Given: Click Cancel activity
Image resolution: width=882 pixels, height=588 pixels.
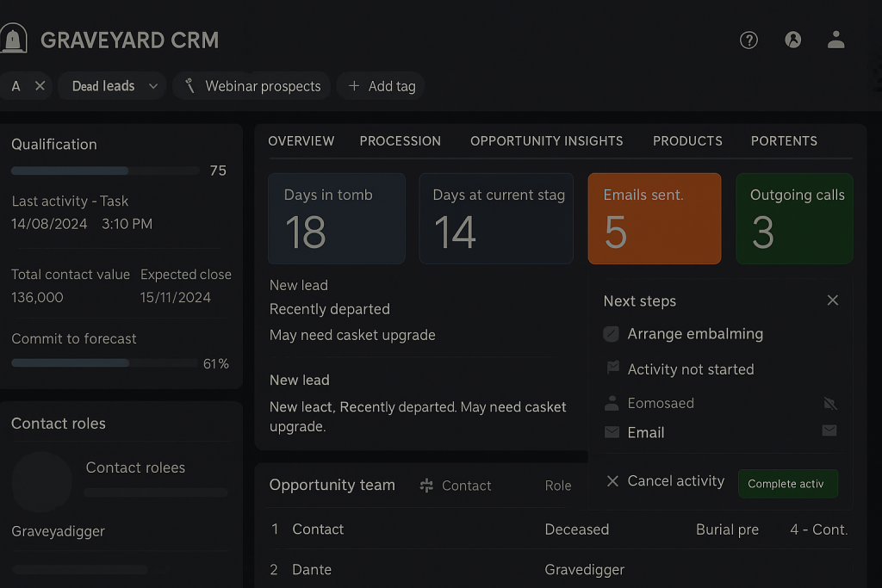Looking at the screenshot, I should click(x=665, y=481).
